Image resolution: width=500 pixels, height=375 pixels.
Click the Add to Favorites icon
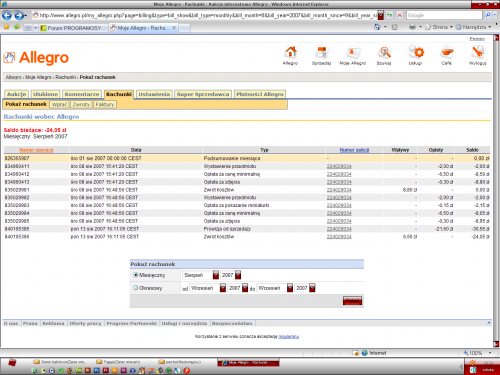(17, 27)
